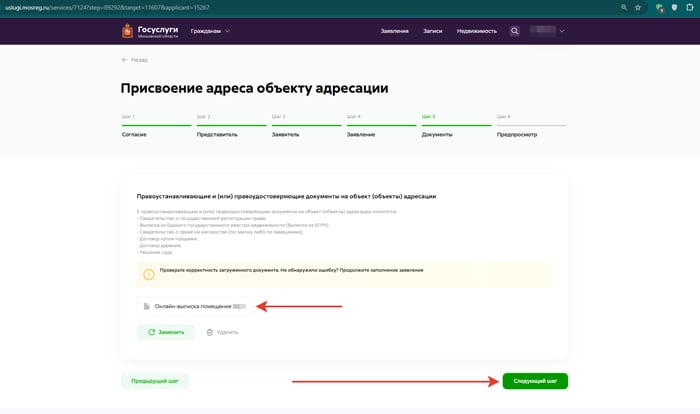Viewport: 700px width, 414px height.
Task: Click the heading Правоустанавливающие и (или) правоудостоверяющие документы
Action: pos(286,196)
